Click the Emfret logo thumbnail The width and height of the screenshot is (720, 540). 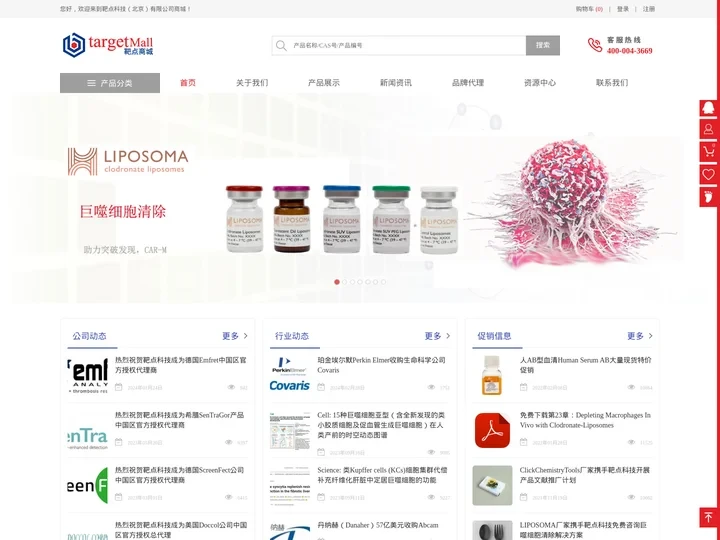(x=88, y=375)
